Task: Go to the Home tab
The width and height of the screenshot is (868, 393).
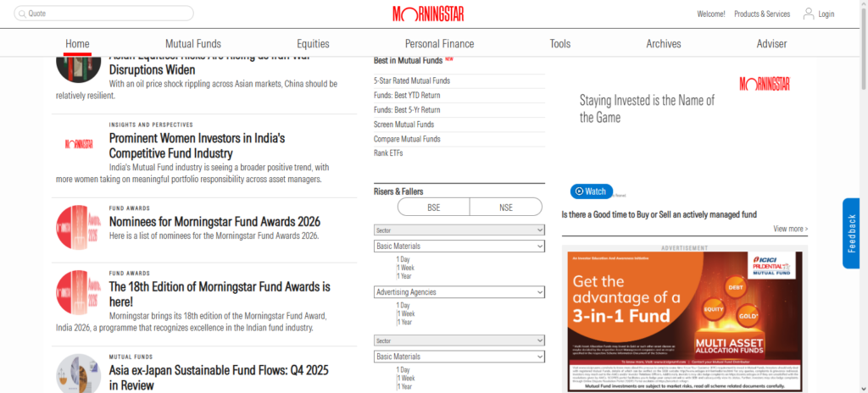Action: (77, 44)
